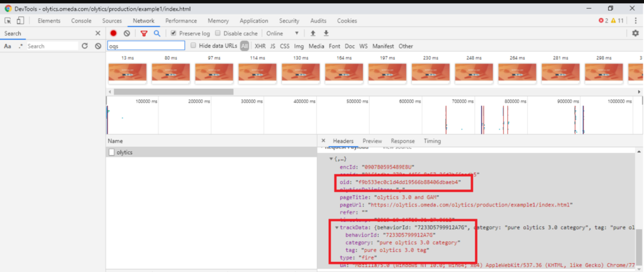Screen dimensions: 644x272
Task: Clear the network log
Action: pos(127,33)
